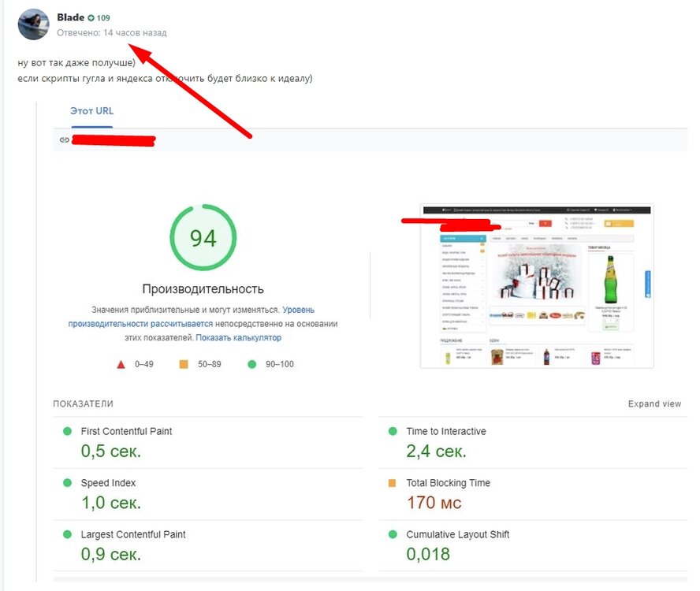This screenshot has height=591, width=700.
Task: Click the orange square 50–89 legend icon
Action: point(184,365)
